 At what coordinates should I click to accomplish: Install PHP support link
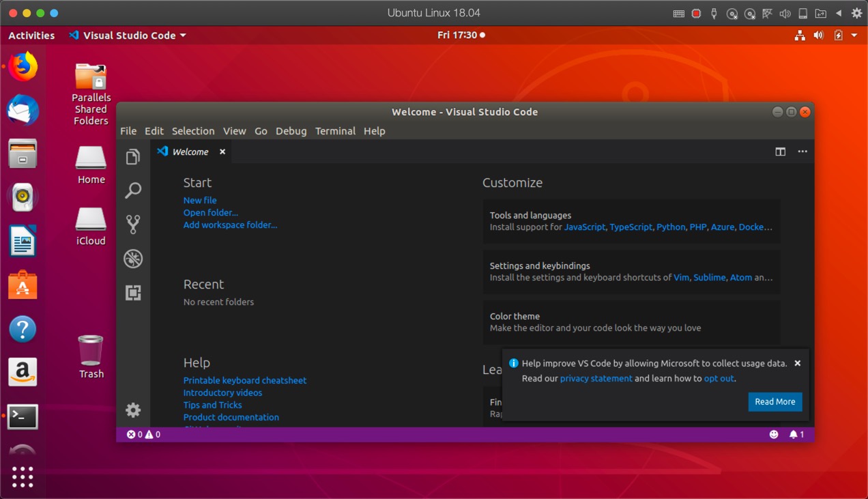click(698, 227)
